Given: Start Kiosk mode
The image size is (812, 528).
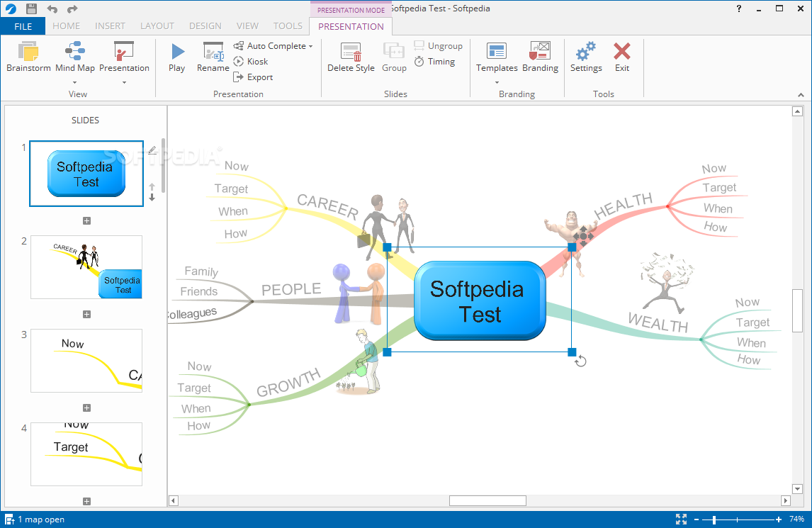Looking at the screenshot, I should [251, 62].
